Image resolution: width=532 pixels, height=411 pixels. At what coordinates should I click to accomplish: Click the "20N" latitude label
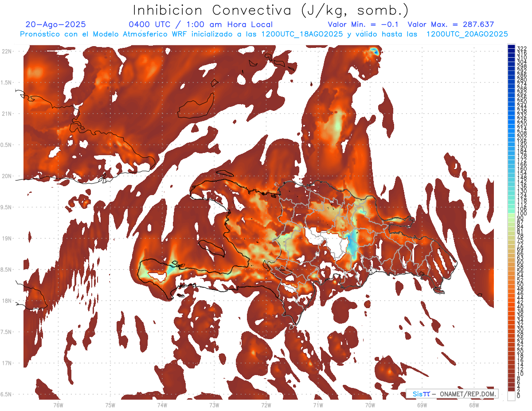(x=7, y=176)
